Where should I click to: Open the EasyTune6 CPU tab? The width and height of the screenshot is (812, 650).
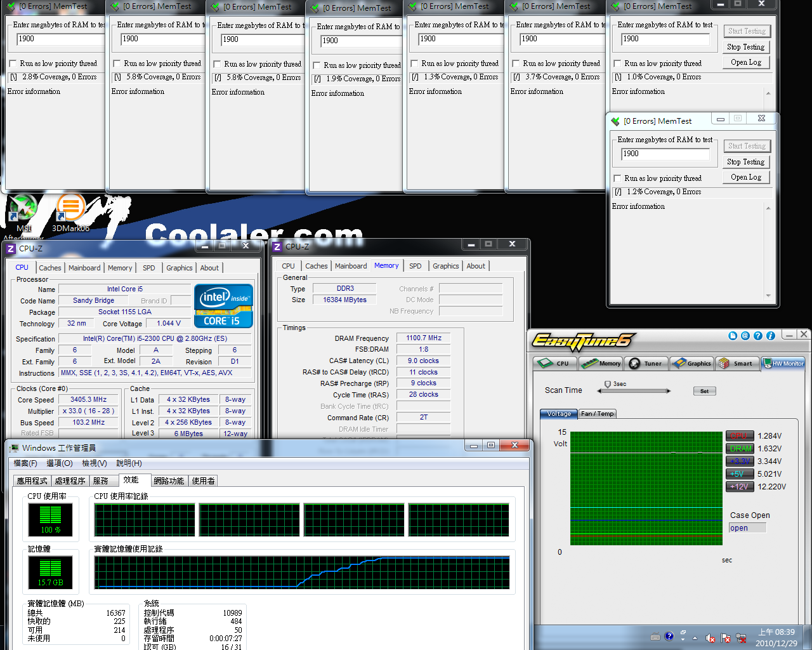pyautogui.click(x=555, y=363)
